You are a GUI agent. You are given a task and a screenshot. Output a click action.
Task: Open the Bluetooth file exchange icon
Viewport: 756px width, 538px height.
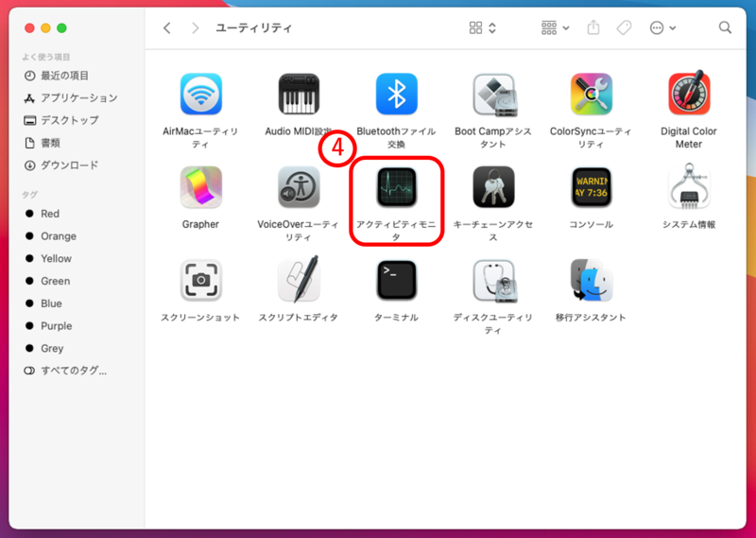(396, 94)
